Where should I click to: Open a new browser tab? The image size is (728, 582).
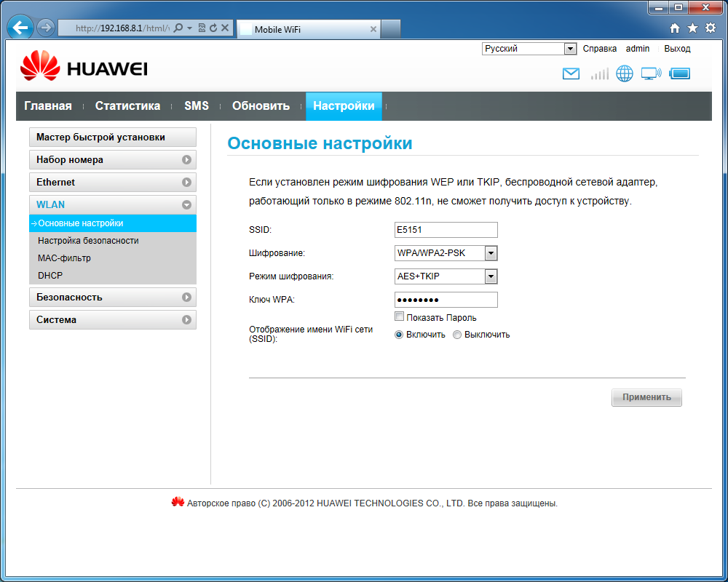click(x=391, y=29)
